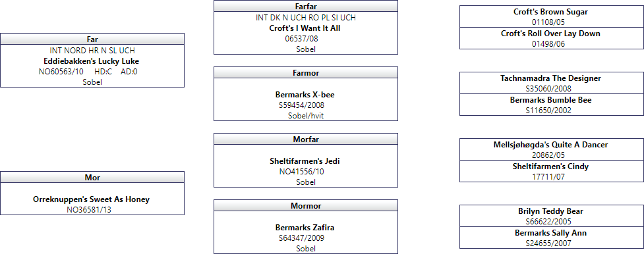The width and height of the screenshot is (644, 254).
Task: Click Brilyn Teddy Bear entry
Action: 551,211
